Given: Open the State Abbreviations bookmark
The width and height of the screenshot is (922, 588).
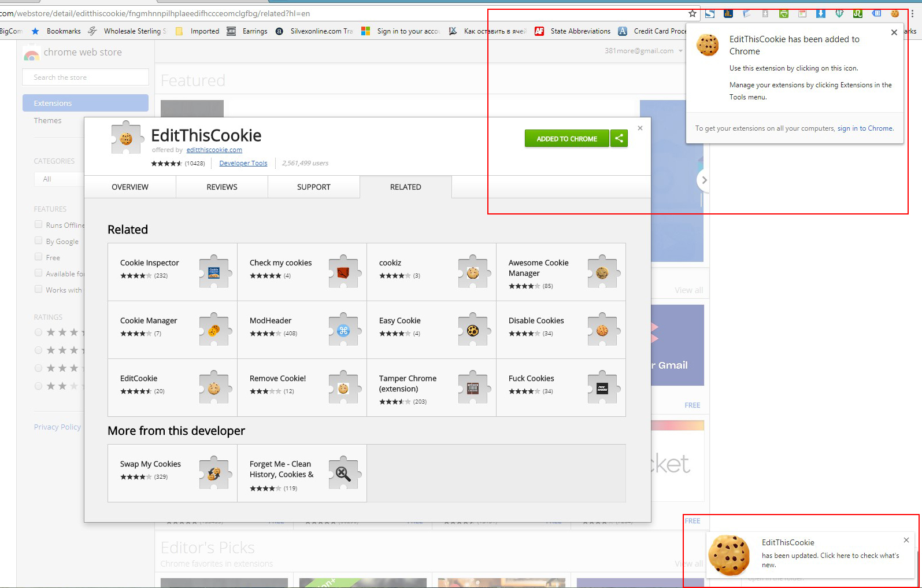Looking at the screenshot, I should pyautogui.click(x=573, y=31).
